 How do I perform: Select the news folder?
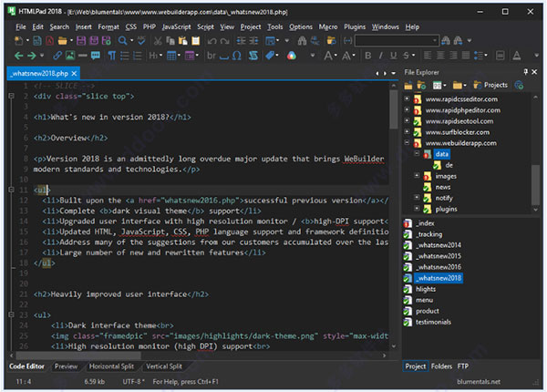(443, 187)
